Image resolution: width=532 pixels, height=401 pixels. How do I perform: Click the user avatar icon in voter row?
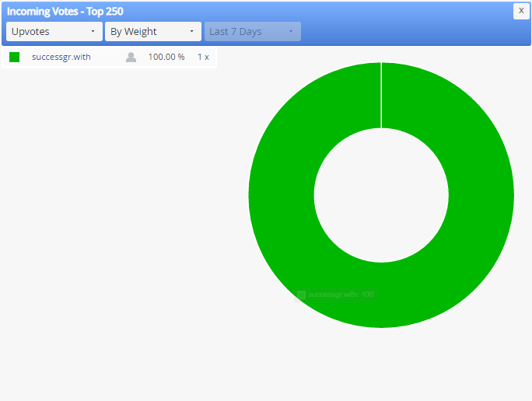click(x=131, y=57)
